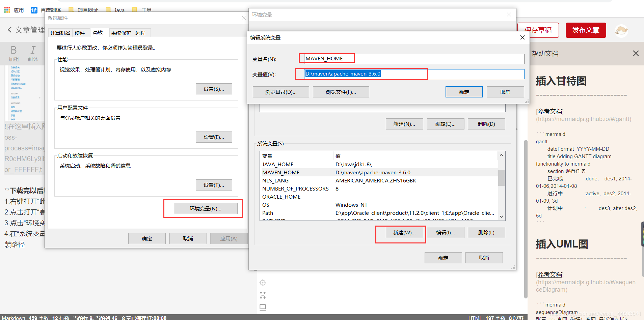
Task: Open the user avatar menu
Action: tap(621, 30)
